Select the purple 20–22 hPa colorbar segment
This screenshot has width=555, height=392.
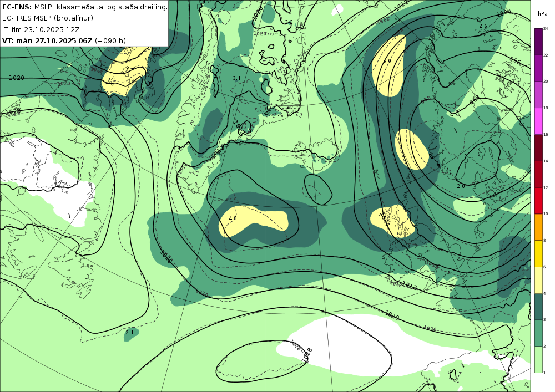(539, 68)
